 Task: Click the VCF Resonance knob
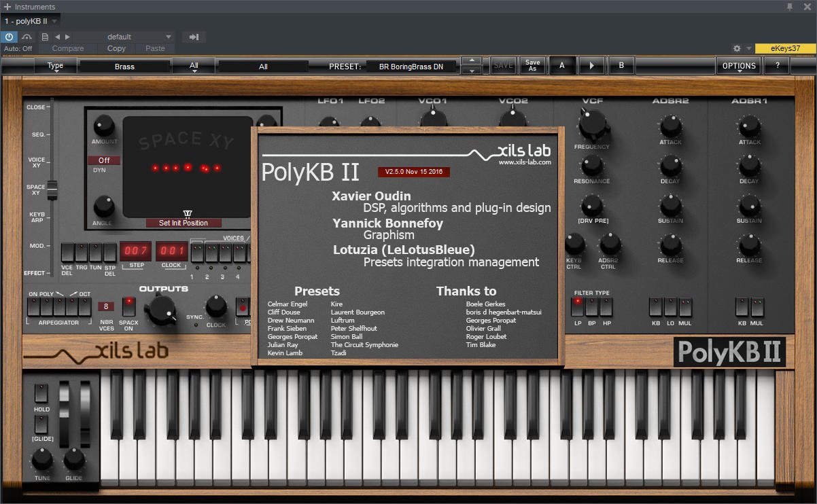point(591,165)
